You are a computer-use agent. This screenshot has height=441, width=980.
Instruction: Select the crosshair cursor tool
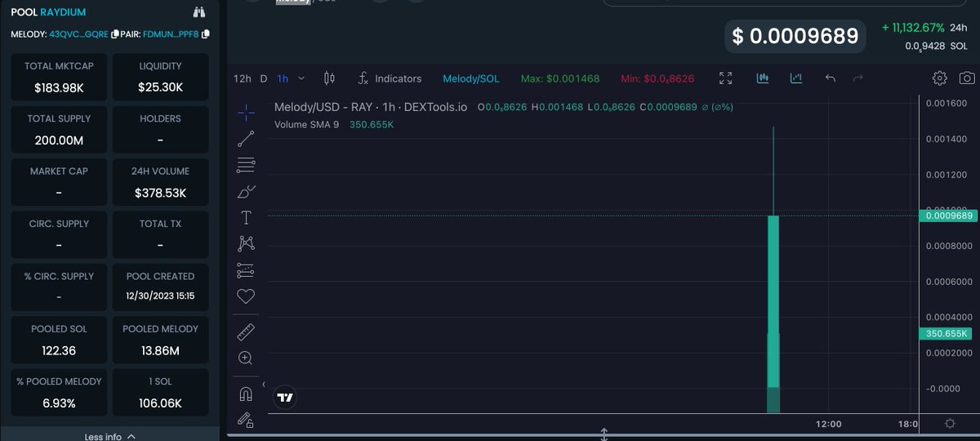click(x=246, y=112)
